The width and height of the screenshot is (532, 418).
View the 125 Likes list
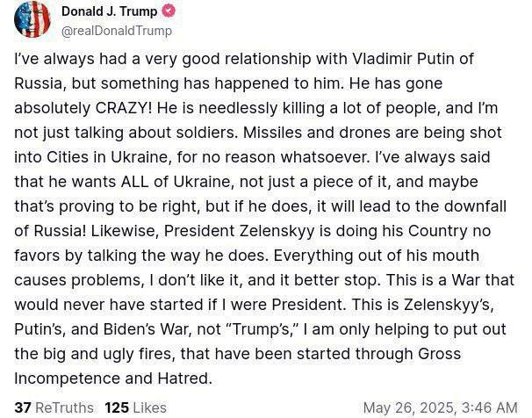[x=135, y=407]
